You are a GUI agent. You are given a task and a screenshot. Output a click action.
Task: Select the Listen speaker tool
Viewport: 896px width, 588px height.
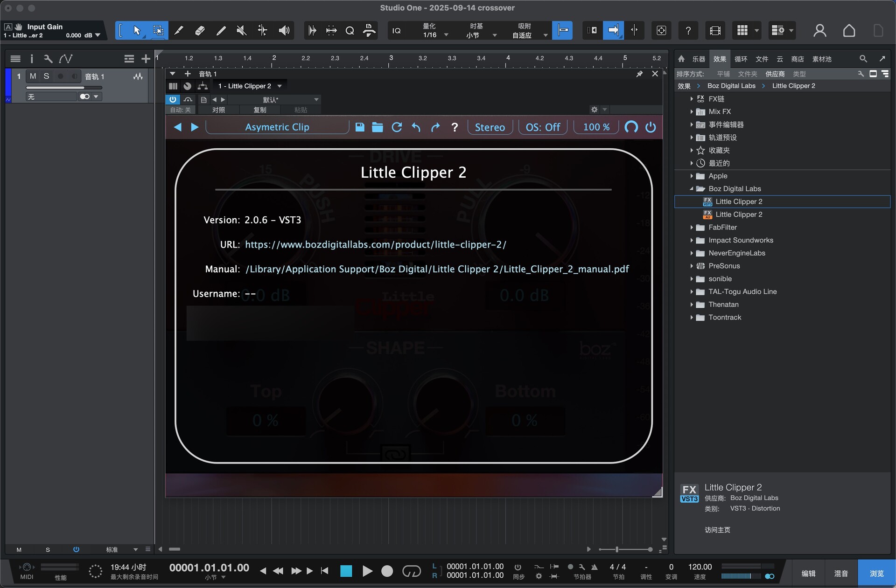pos(284,31)
